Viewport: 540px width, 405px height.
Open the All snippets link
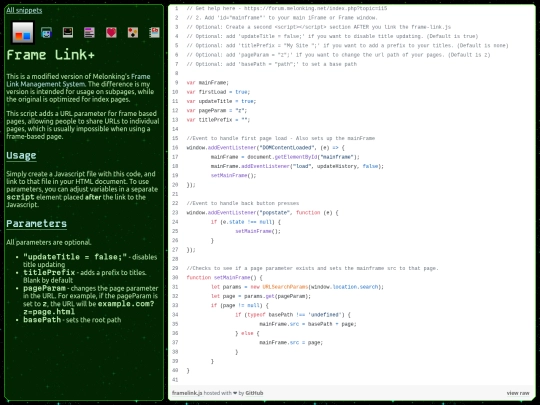(x=24, y=10)
